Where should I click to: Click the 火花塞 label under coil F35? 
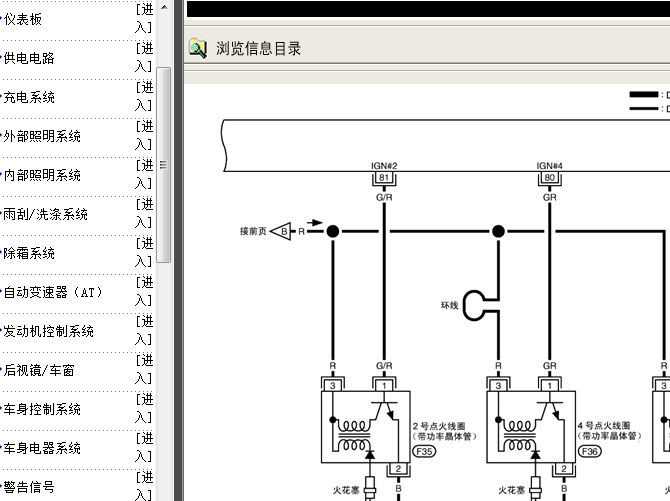346,490
